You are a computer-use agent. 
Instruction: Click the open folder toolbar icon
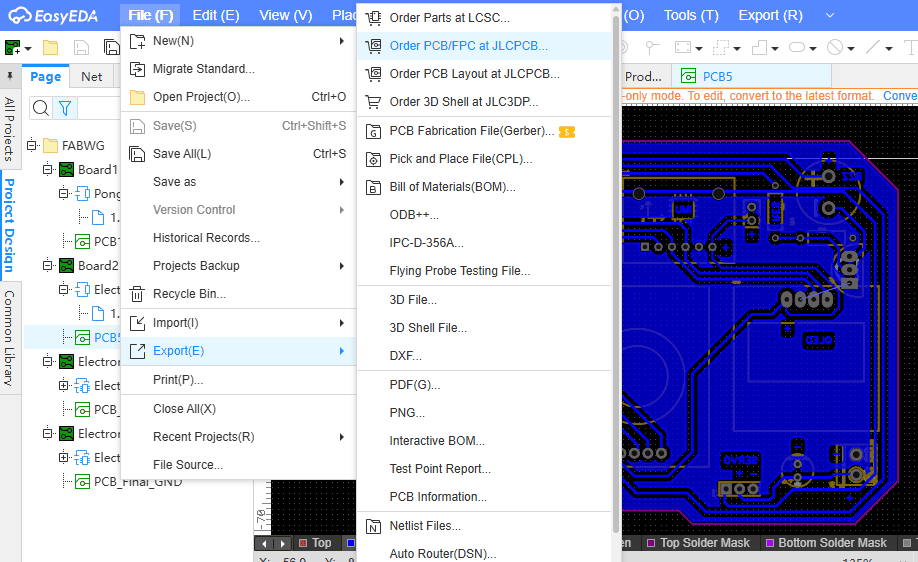coord(50,47)
